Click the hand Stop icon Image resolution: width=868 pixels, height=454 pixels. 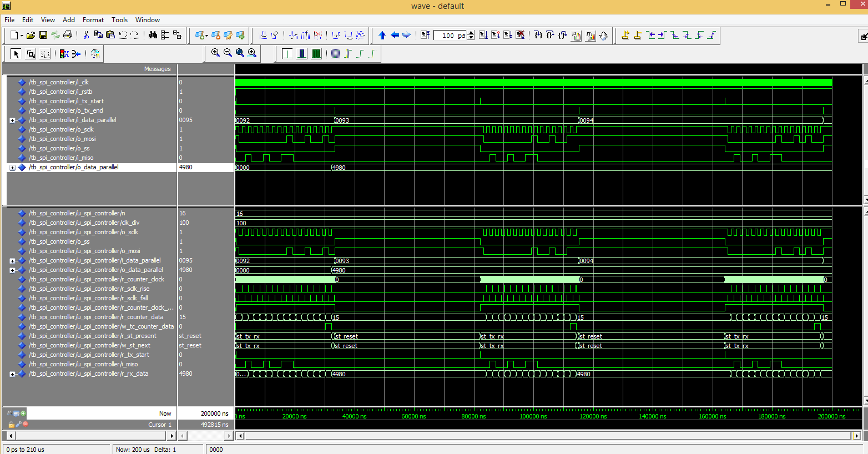pos(603,36)
